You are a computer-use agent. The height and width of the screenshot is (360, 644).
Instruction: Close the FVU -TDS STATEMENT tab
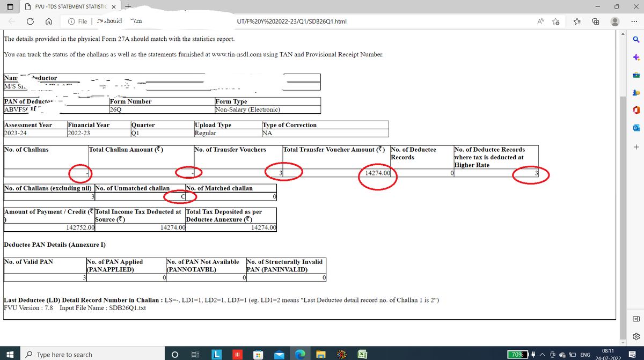click(x=114, y=6)
